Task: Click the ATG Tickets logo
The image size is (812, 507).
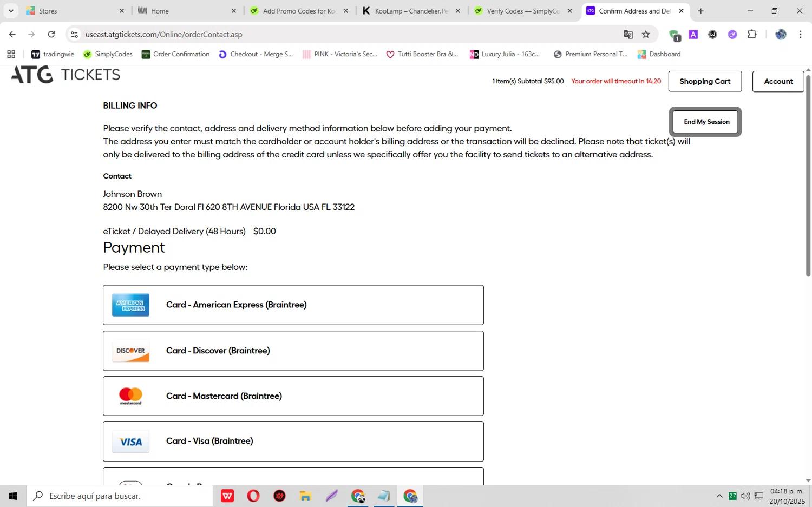Action: [66, 75]
